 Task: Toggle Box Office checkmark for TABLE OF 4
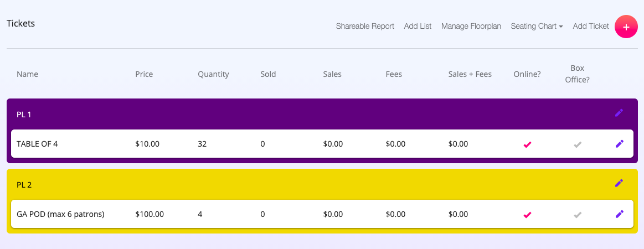pos(578,144)
